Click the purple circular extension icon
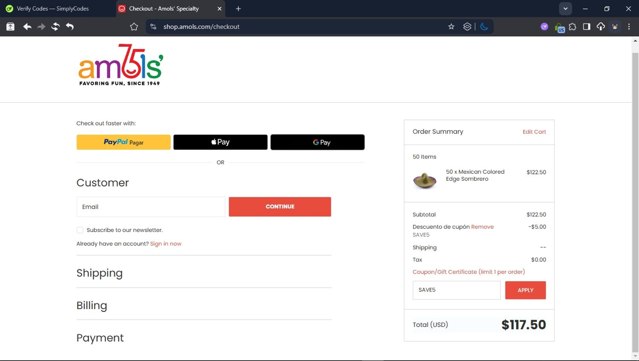The width and height of the screenshot is (639, 361). coord(544,26)
